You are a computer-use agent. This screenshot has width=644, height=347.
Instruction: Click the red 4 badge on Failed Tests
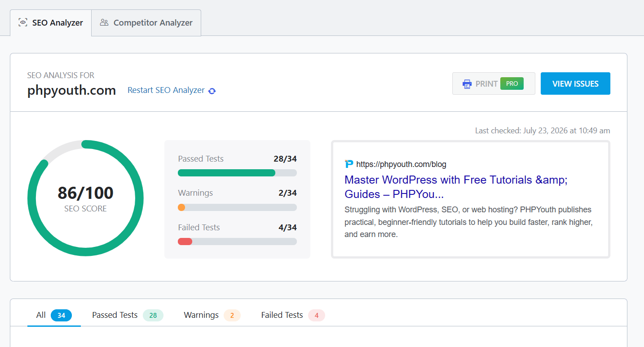coord(317,316)
